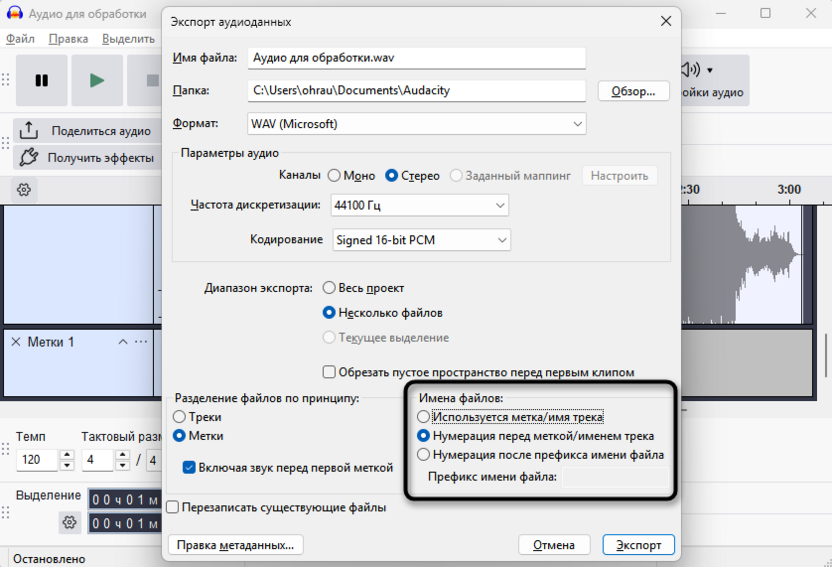Click the 3:00 mark on timeline ruler
The height and width of the screenshot is (567, 832).
click(789, 189)
